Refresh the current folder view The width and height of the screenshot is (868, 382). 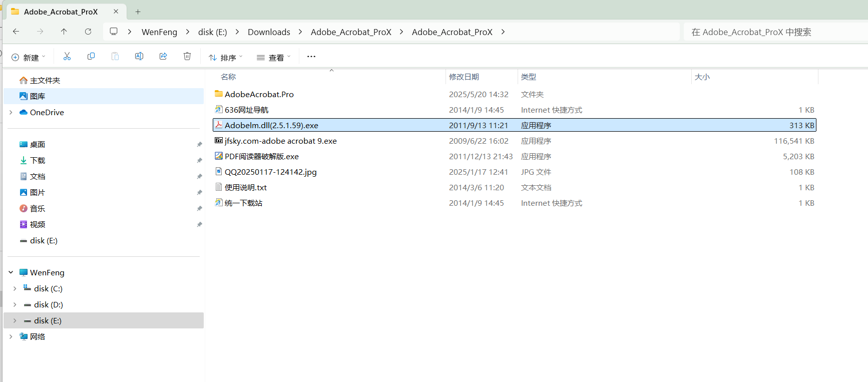(88, 32)
